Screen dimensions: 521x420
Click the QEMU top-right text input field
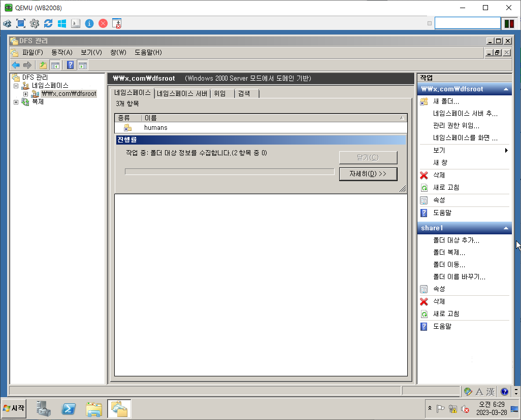point(468,23)
